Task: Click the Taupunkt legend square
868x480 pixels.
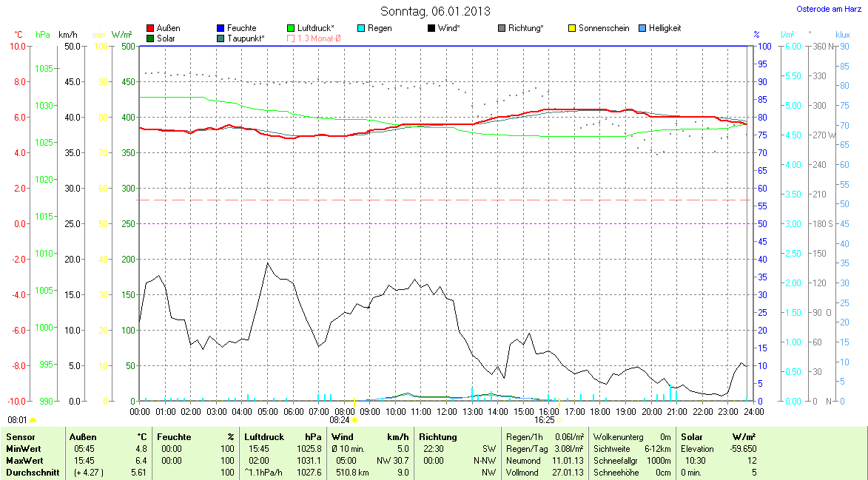Action: point(221,38)
